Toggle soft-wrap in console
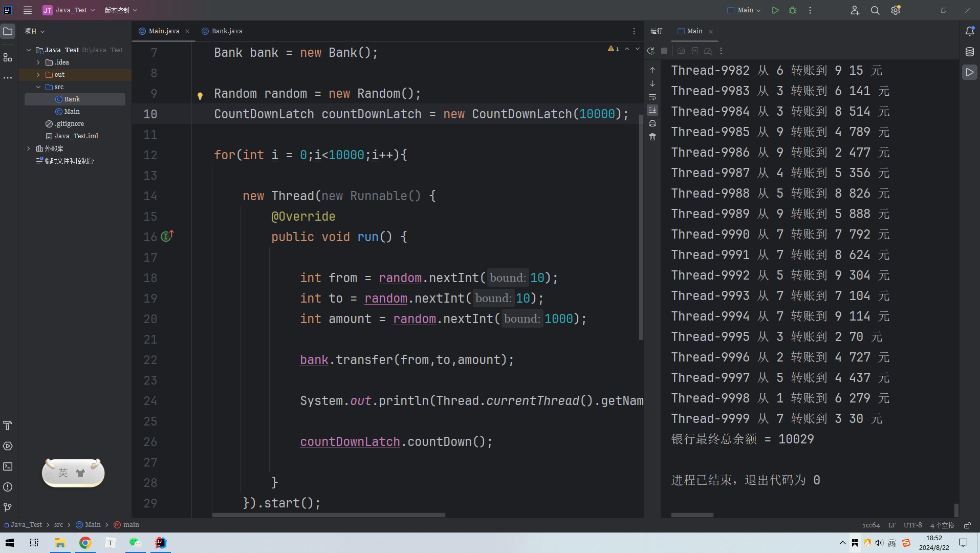Image resolution: width=980 pixels, height=553 pixels. 652,97
